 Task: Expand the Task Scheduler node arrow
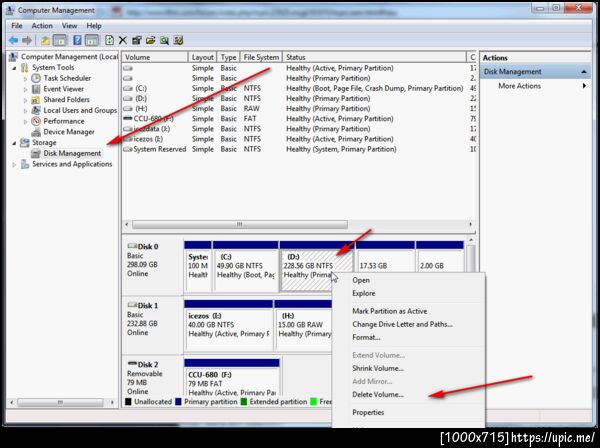(25, 78)
